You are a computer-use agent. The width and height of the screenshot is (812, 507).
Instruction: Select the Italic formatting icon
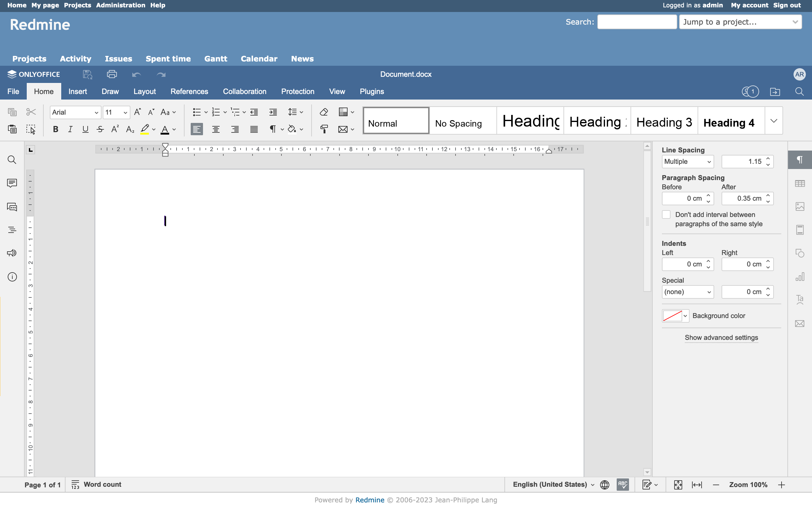[x=70, y=129]
